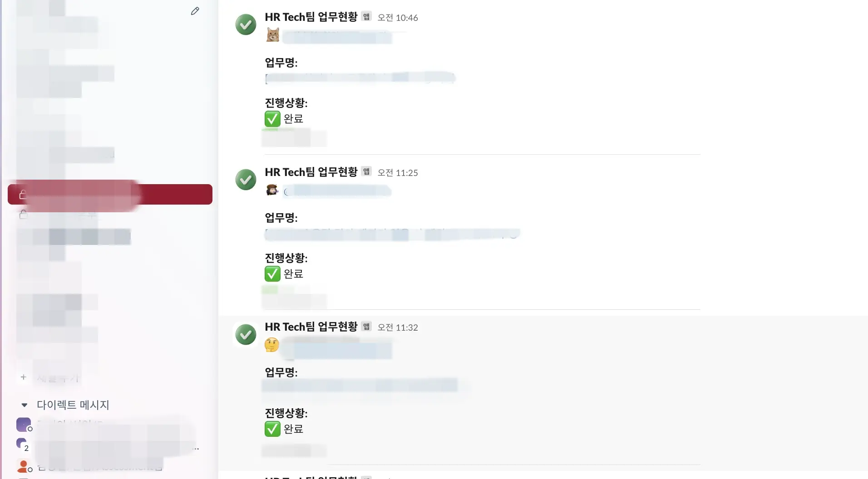Open the app avatar on the 10:46 message

[246, 24]
